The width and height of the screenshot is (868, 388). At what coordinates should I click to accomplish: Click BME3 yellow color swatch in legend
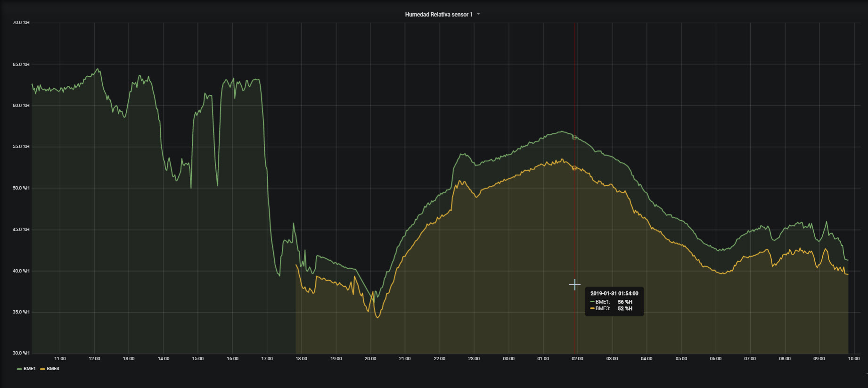click(42, 369)
